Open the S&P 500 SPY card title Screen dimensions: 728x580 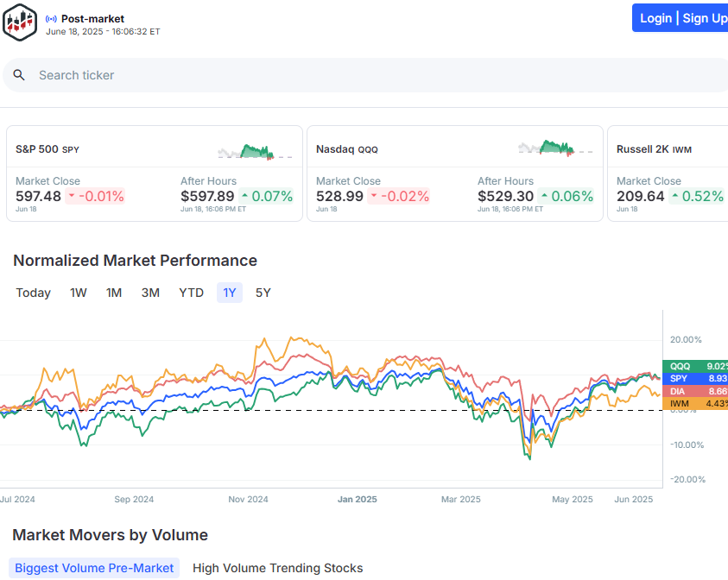(x=47, y=149)
